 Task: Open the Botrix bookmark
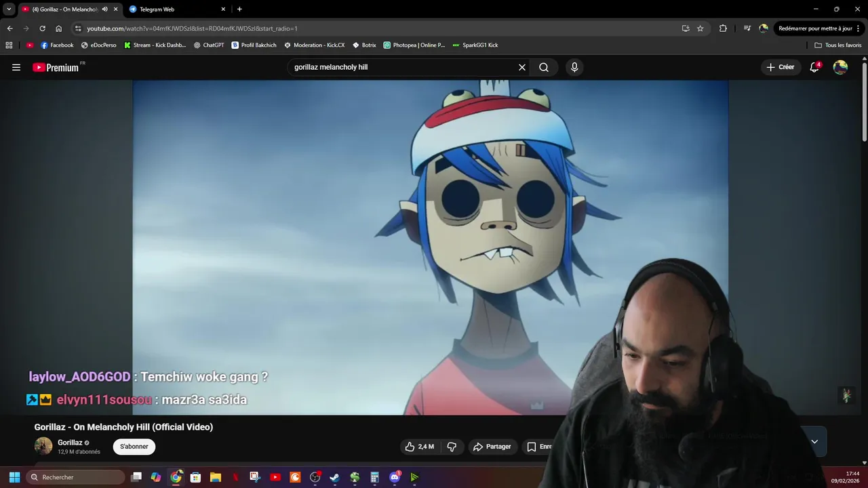tap(364, 45)
